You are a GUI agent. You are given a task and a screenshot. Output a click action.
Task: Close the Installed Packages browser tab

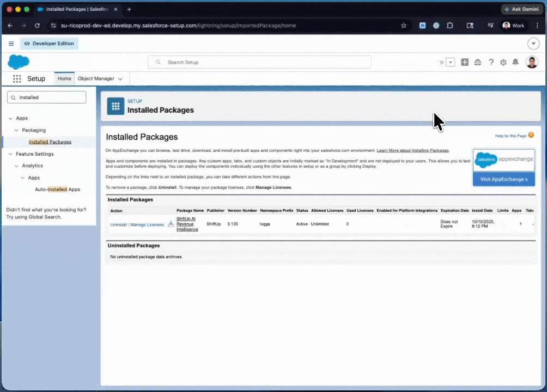(116, 9)
